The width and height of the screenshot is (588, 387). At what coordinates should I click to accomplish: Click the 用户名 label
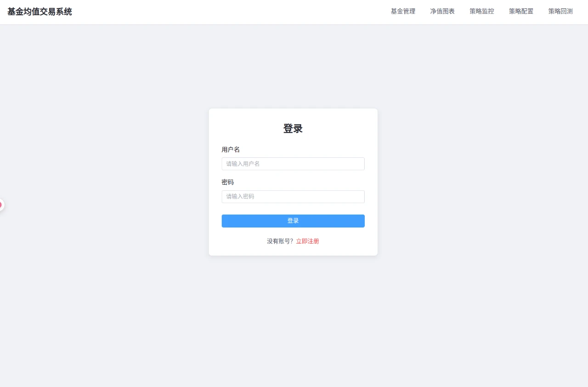tap(231, 149)
